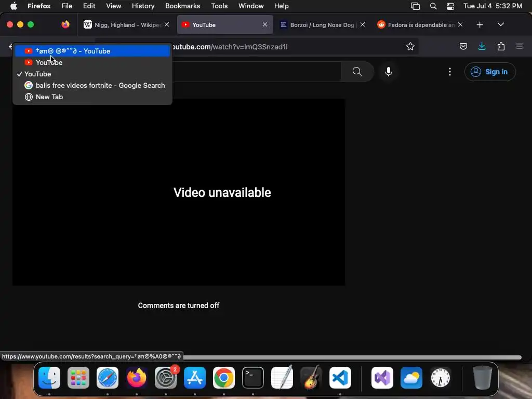Open Terminal from the Dock
Screen dimensions: 532x399
(x=253, y=377)
